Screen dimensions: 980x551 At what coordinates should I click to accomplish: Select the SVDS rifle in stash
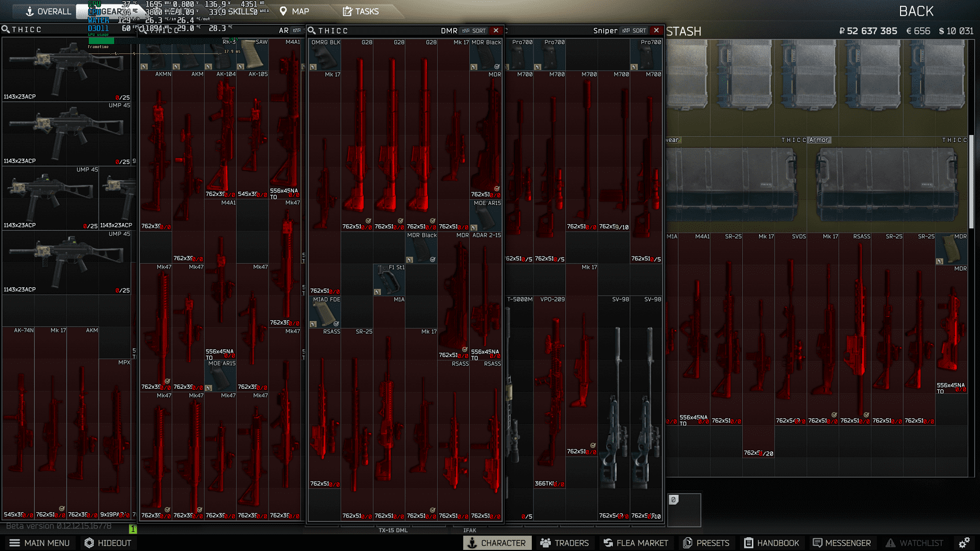pos(791,329)
